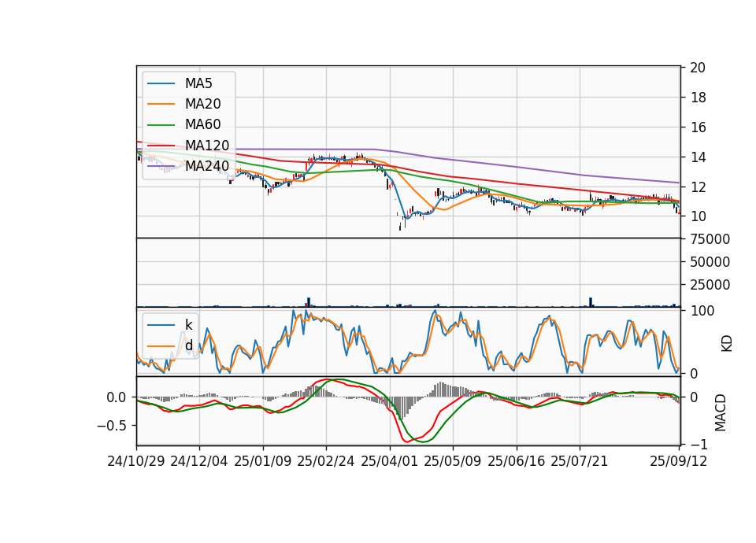Image resolution: width=756 pixels, height=543 pixels.
Task: Click the 24/12/04 date axis label
Action: [x=199, y=462]
